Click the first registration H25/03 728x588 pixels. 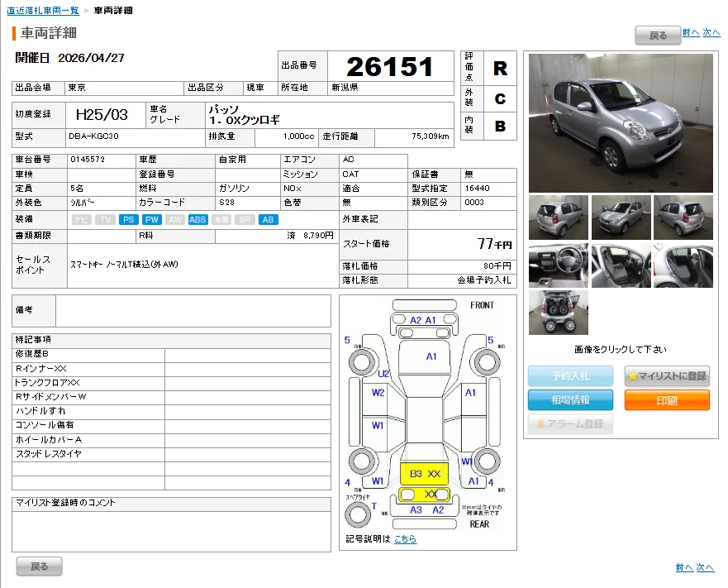(102, 115)
